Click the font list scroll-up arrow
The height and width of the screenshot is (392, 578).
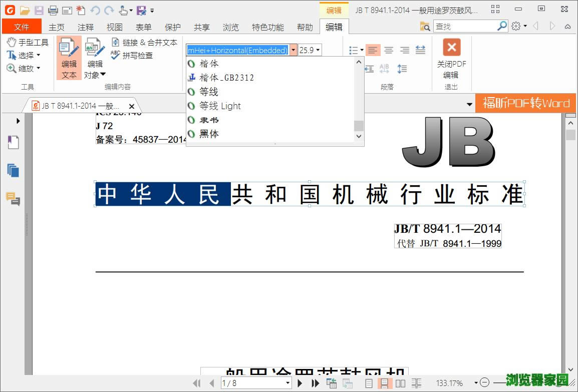[359, 62]
